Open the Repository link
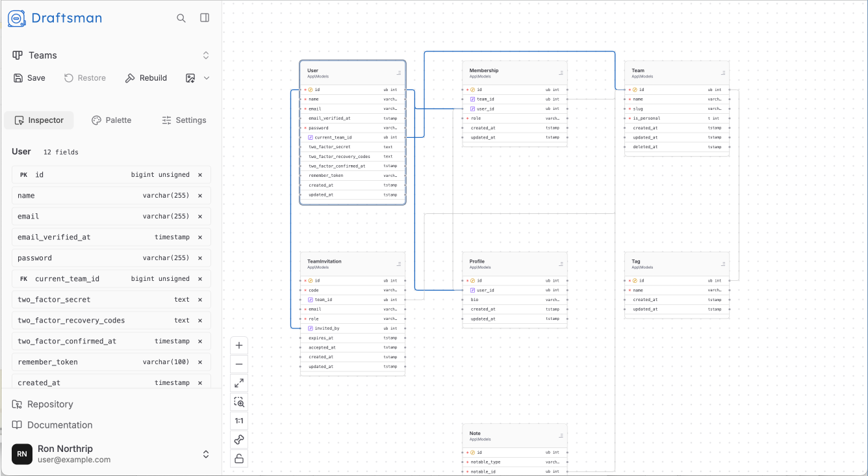 pos(43,404)
